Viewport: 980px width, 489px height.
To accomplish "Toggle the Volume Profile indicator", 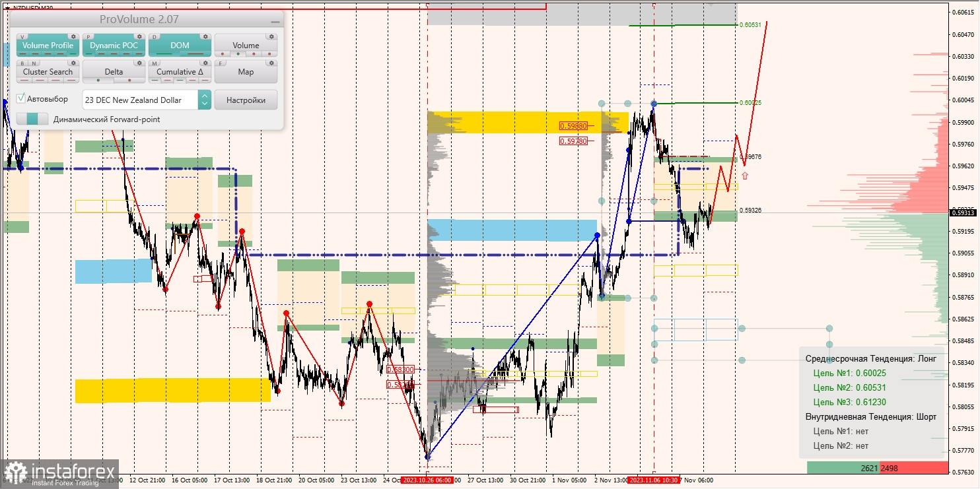I will click(48, 46).
